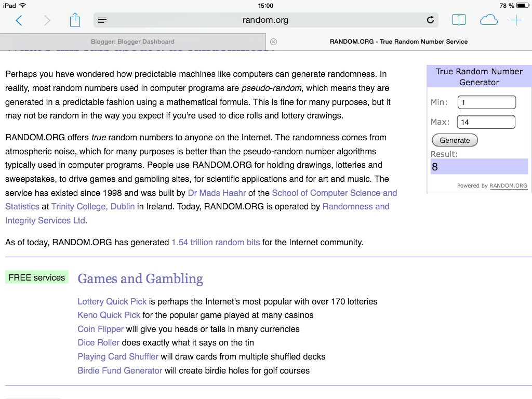532x399 pixels.
Task: Select the RANDOM.ORG True Random Number Service tab
Action: [x=398, y=42]
